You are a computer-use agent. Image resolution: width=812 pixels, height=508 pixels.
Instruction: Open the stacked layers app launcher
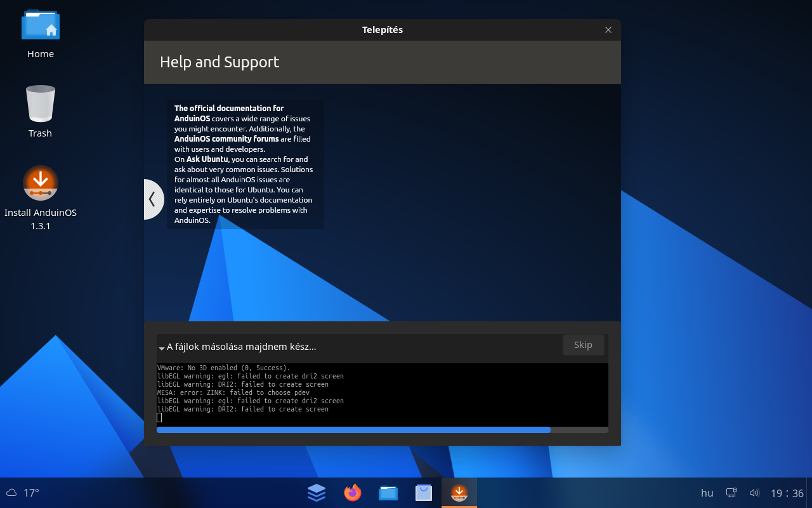(x=317, y=493)
